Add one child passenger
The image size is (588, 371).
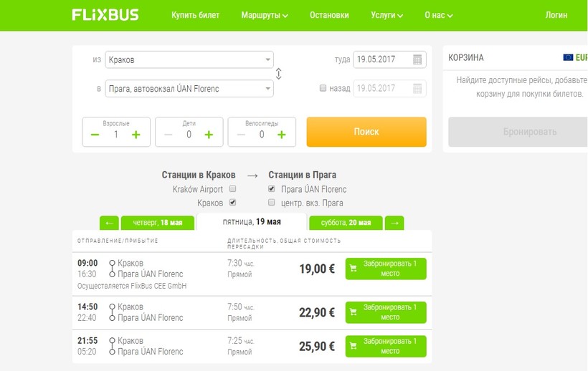209,135
